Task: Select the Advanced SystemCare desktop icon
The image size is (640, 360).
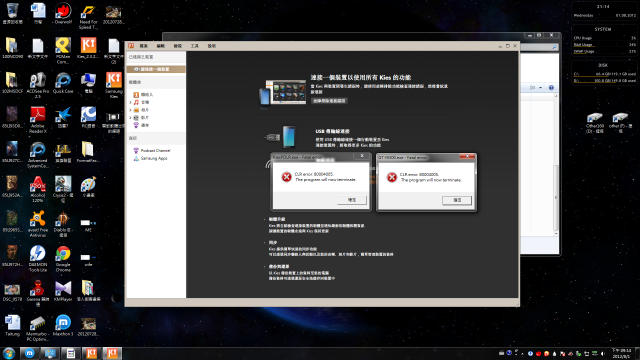Action: click(x=38, y=155)
